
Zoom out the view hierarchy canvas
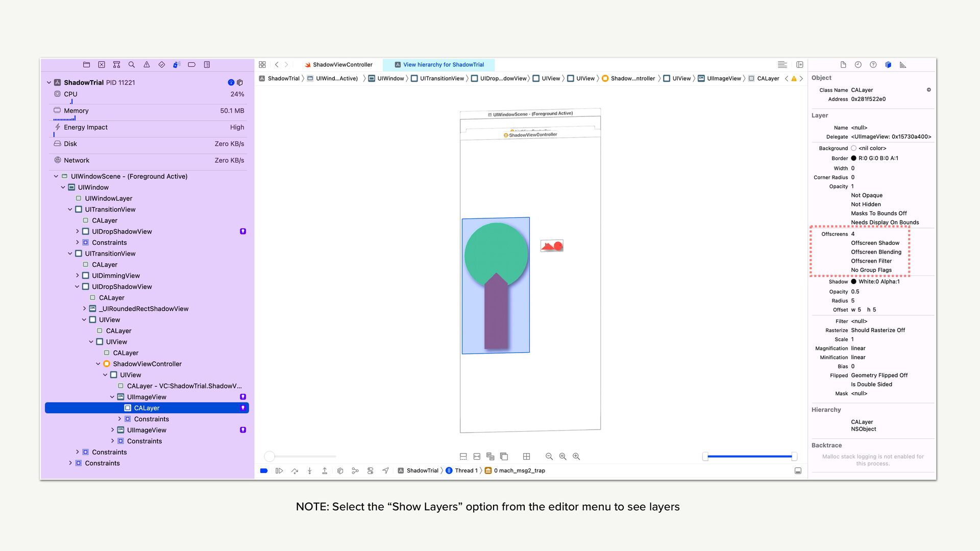549,457
